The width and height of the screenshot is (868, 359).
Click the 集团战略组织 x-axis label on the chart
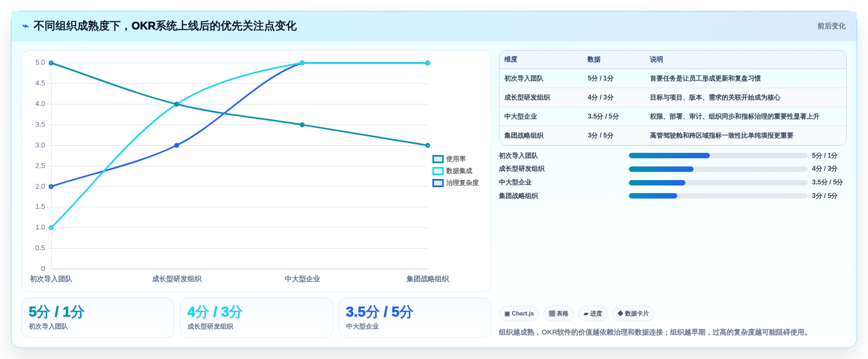click(428, 279)
